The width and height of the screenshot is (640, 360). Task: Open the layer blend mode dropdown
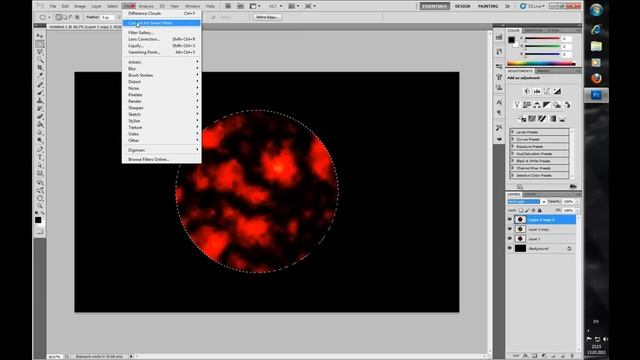coord(527,202)
